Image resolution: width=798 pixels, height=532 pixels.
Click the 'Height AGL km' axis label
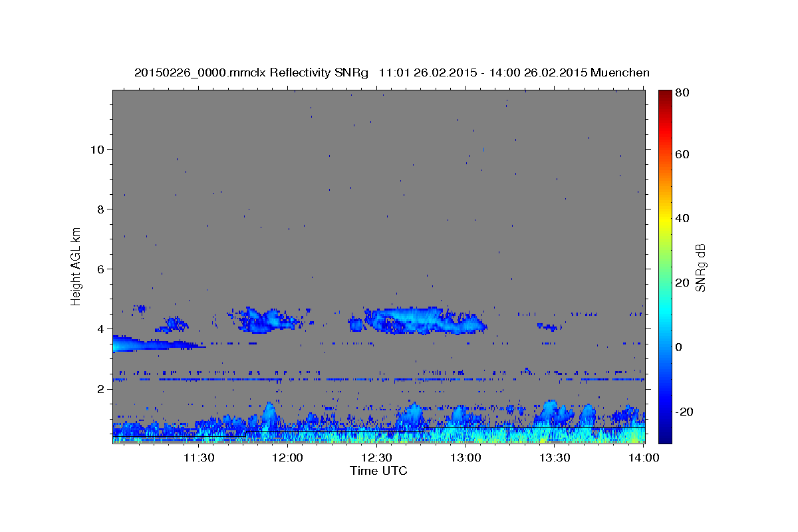pyautogui.click(x=76, y=267)
